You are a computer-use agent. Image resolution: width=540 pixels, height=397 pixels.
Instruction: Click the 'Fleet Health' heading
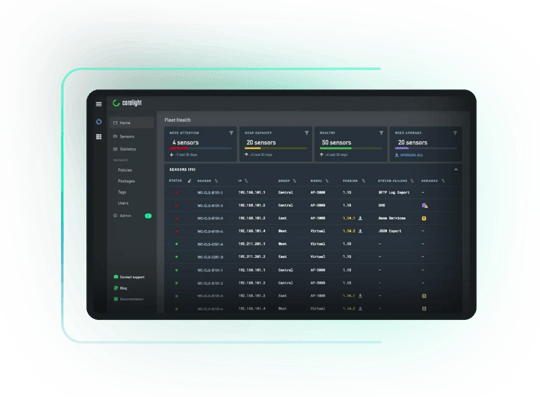[x=177, y=120]
